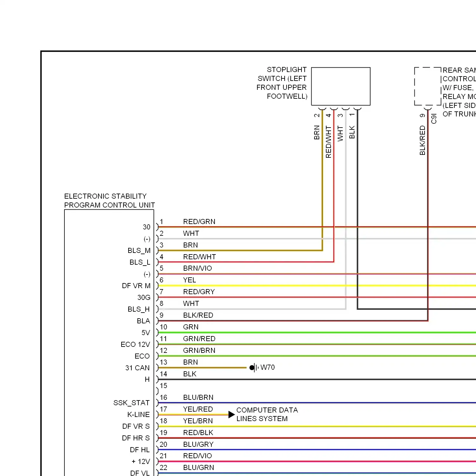Click the 30G pin name
476x476 pixels.
(144, 297)
